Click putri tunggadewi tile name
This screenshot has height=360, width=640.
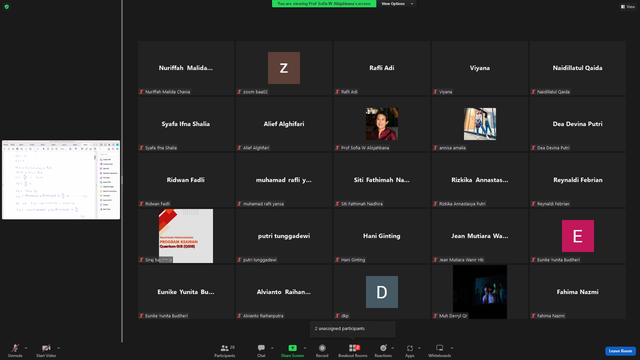[284, 236]
